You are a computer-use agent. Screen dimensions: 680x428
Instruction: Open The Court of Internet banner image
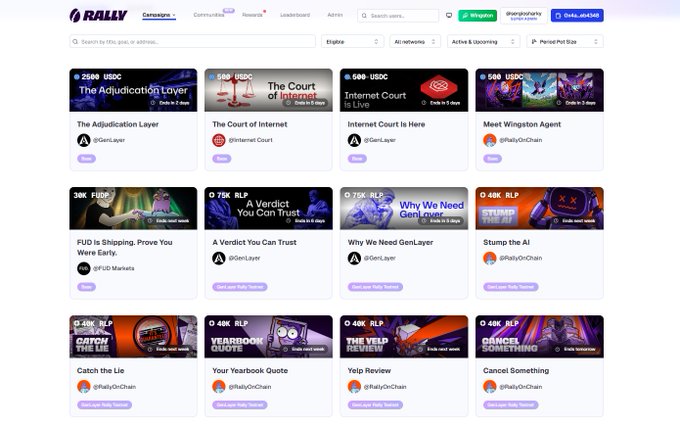[x=268, y=90]
